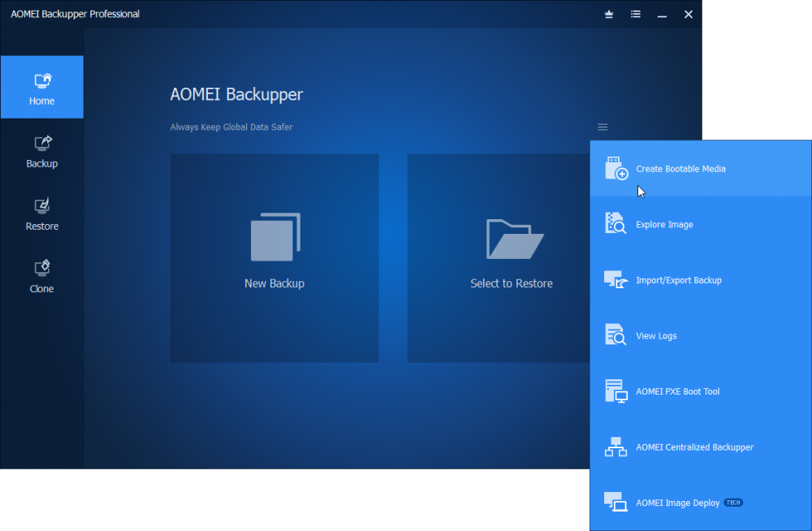Click the View Logs document icon
Viewport: 812px width, 531px height.
615,335
